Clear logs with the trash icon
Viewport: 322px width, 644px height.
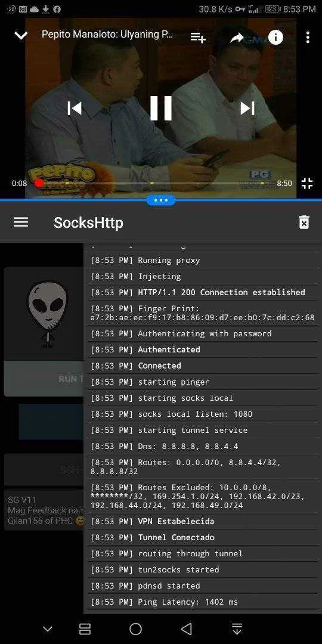pos(304,222)
